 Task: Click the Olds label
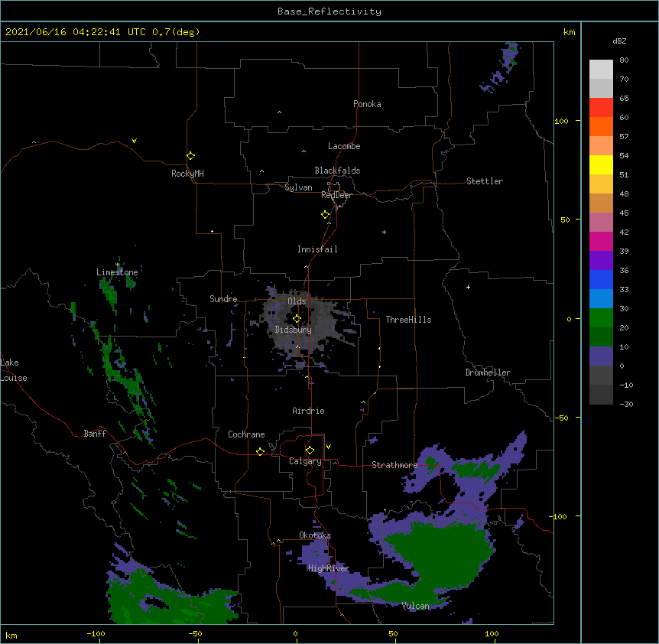tap(297, 301)
